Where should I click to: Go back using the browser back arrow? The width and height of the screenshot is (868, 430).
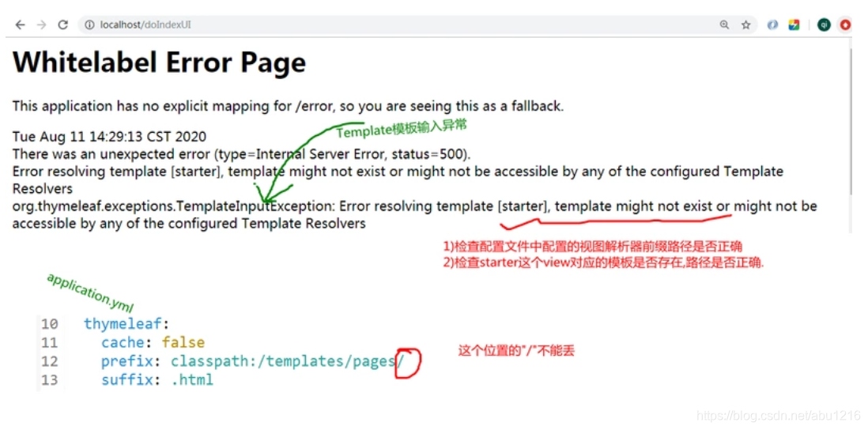20,25
